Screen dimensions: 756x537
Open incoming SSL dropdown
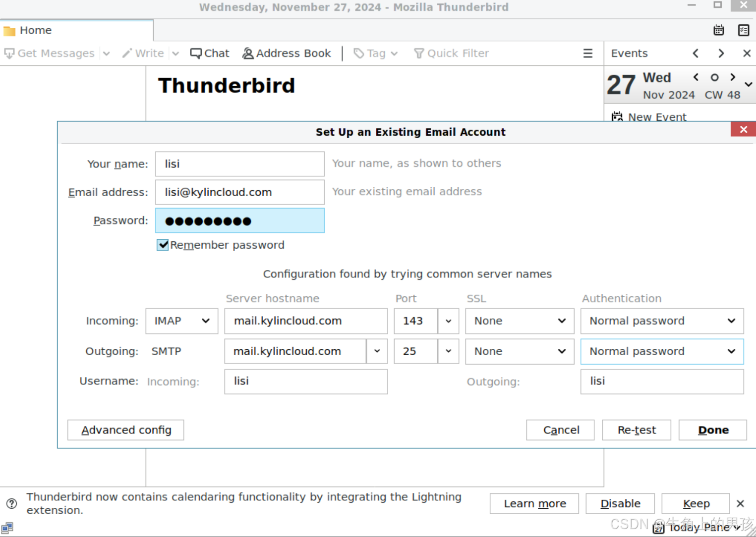point(520,321)
